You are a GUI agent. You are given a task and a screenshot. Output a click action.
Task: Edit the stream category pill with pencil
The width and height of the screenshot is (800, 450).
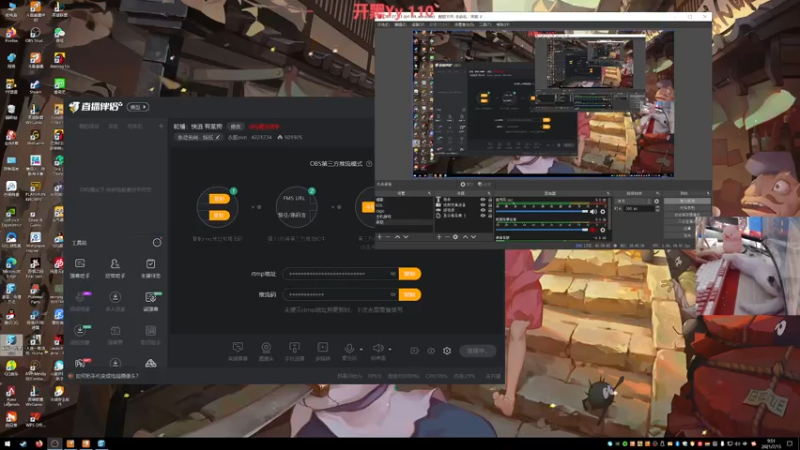(198, 137)
